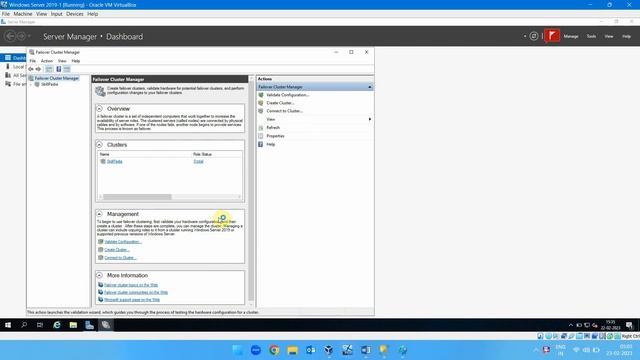
Task: Click Server Manager notifications flag icon
Action: click(552, 36)
